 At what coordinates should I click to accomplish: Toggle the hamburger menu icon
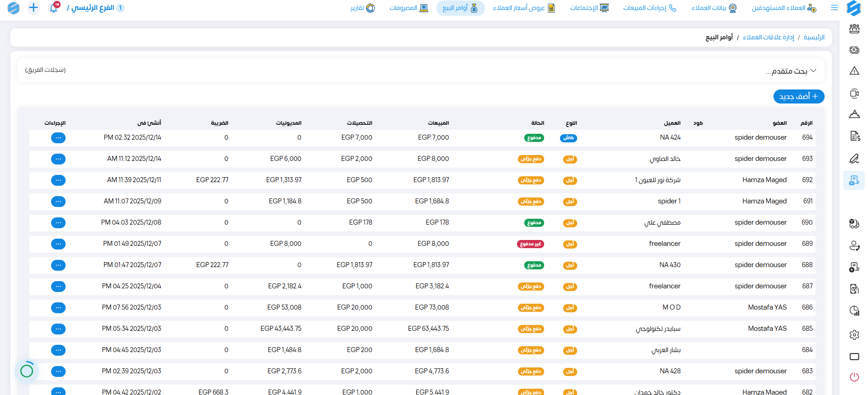click(835, 8)
